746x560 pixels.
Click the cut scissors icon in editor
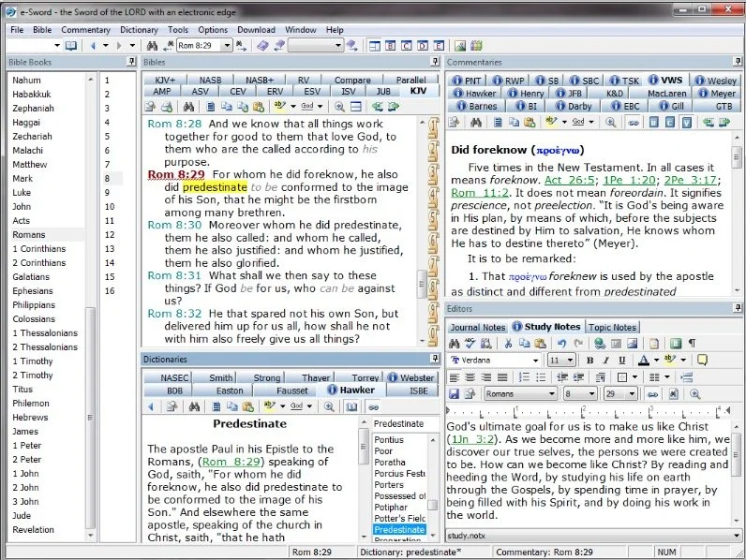[508, 344]
